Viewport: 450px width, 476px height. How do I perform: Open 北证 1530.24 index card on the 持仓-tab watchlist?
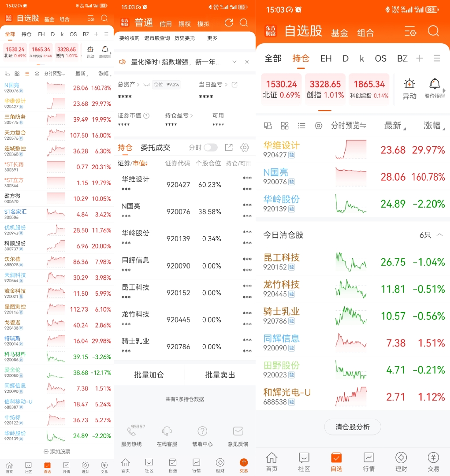[282, 89]
